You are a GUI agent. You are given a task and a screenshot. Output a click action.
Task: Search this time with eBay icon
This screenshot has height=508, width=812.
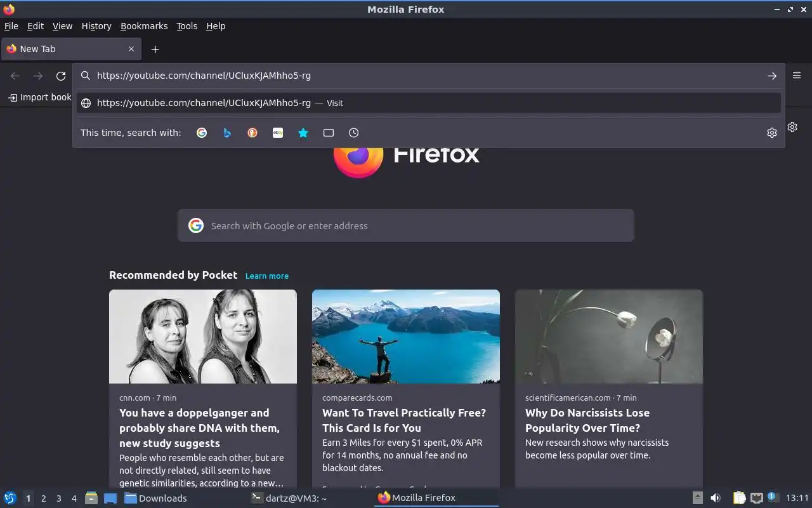(278, 133)
